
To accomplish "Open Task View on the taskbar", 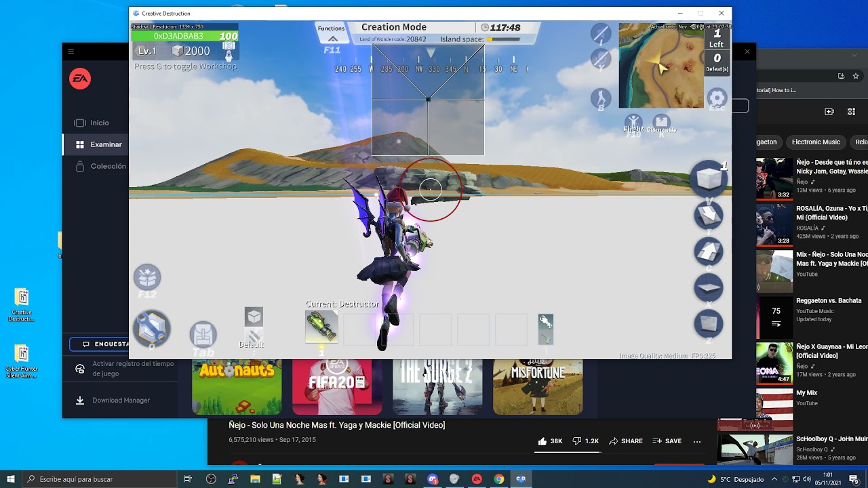I will click(x=188, y=479).
